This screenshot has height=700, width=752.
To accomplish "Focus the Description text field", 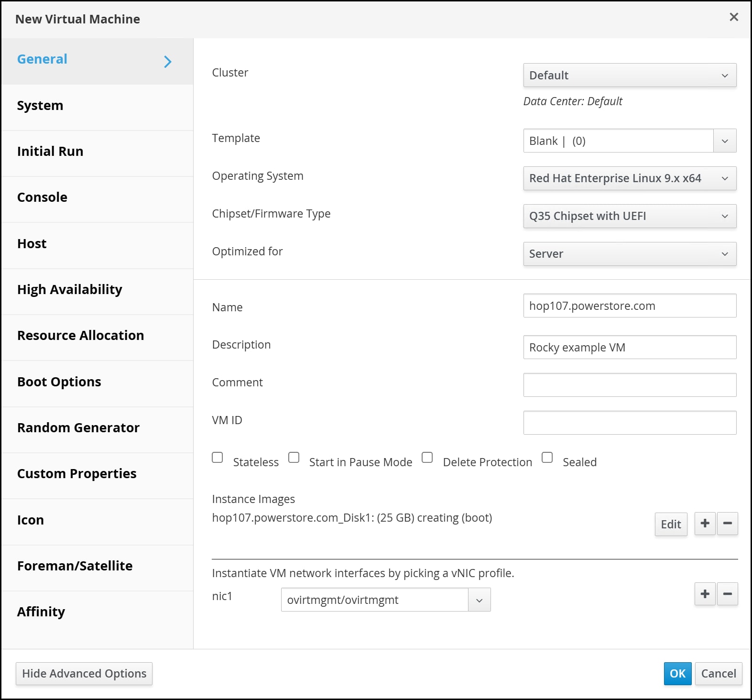I will pos(630,347).
